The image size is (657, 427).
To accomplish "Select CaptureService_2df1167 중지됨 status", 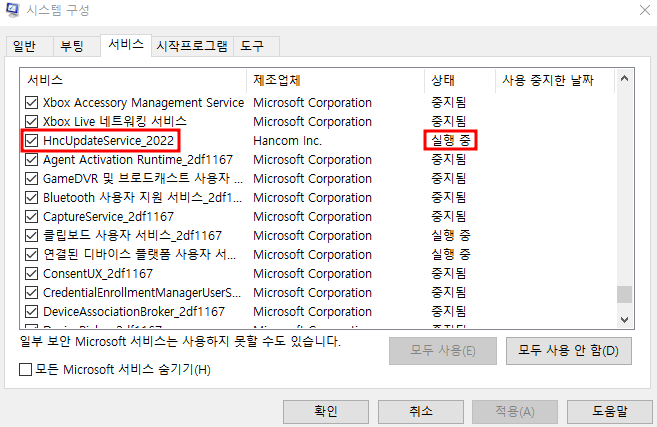I will [x=448, y=217].
